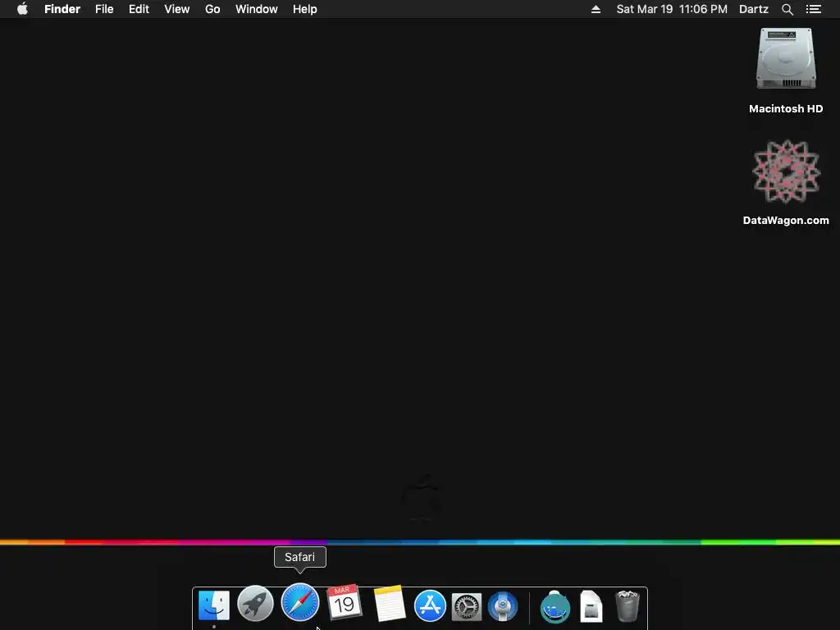
Task: Open the Notes app in dock
Action: click(390, 604)
